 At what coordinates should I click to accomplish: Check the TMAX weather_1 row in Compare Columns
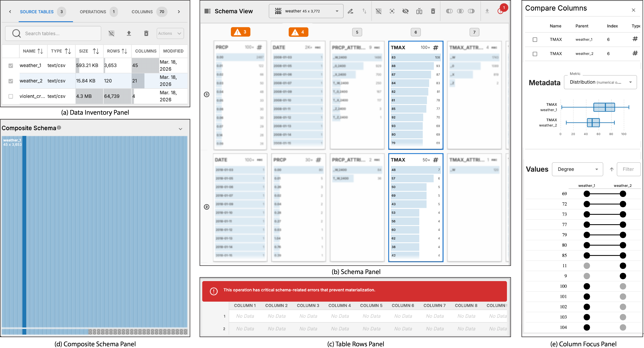coord(535,40)
